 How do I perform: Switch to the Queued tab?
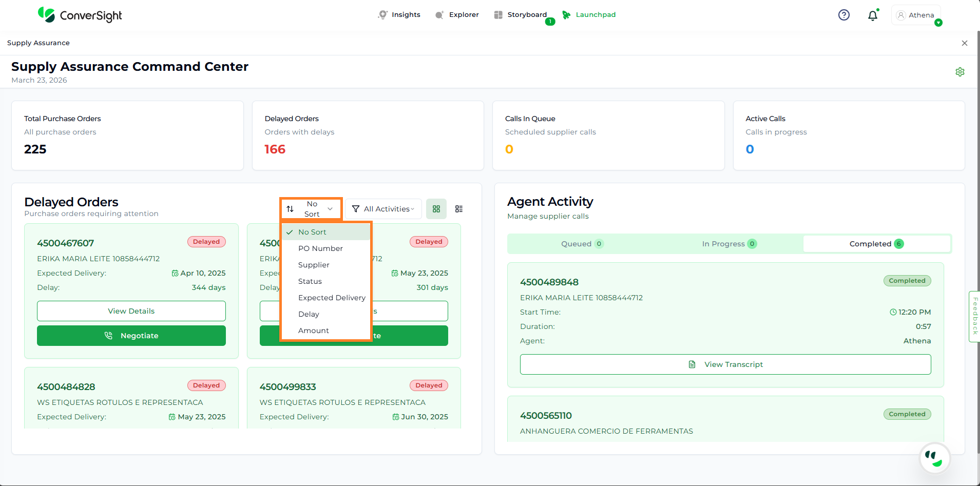pos(581,244)
